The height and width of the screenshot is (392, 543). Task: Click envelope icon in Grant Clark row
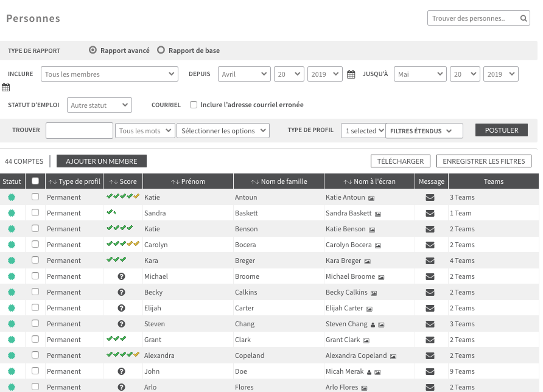430,340
